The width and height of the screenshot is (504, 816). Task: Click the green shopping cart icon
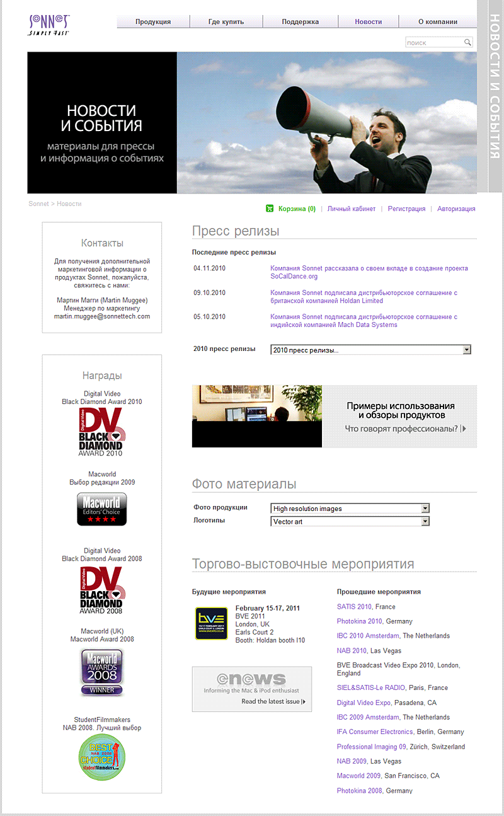[270, 209]
